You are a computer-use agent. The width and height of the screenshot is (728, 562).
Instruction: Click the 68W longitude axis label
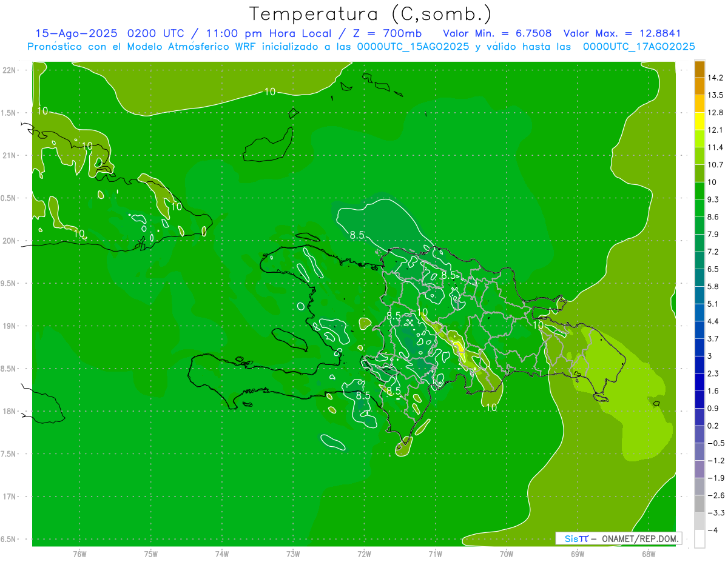(649, 554)
